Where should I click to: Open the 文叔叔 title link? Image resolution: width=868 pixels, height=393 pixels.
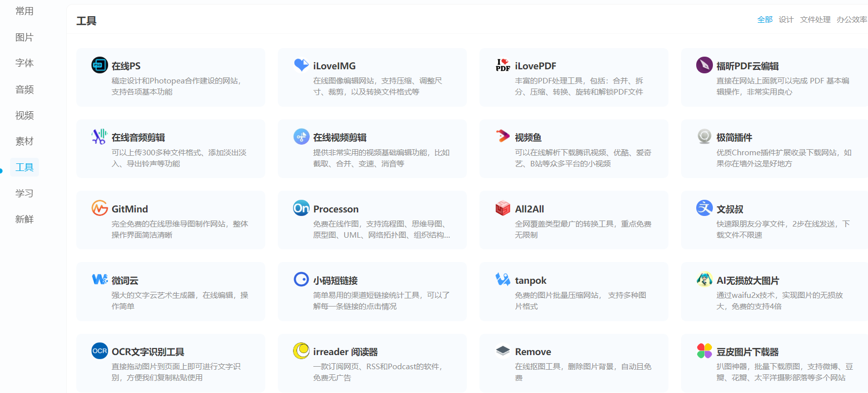(730, 209)
